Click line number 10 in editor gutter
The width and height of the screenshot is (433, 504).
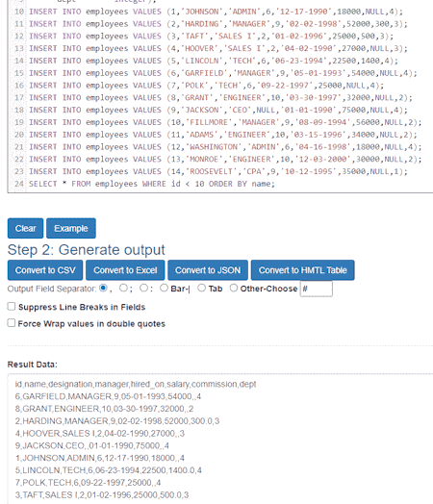click(x=19, y=12)
